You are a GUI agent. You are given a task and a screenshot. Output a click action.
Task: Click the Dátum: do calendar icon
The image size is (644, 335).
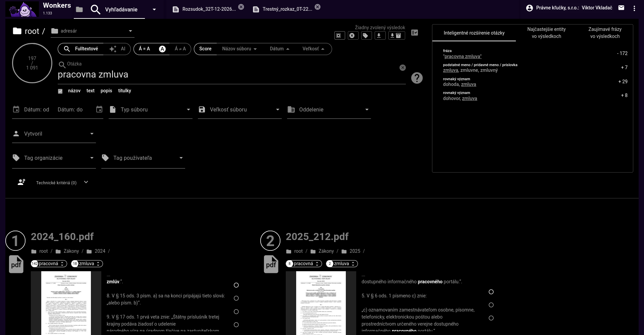[x=99, y=109]
